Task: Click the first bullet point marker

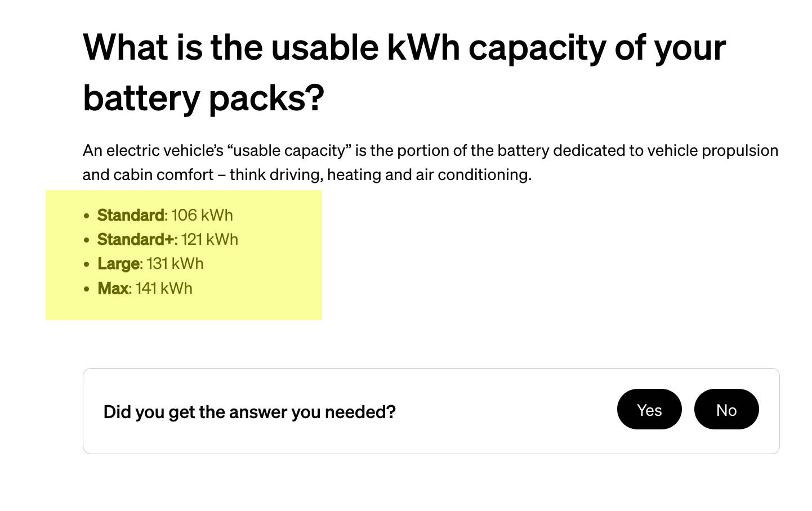Action: coord(86,215)
